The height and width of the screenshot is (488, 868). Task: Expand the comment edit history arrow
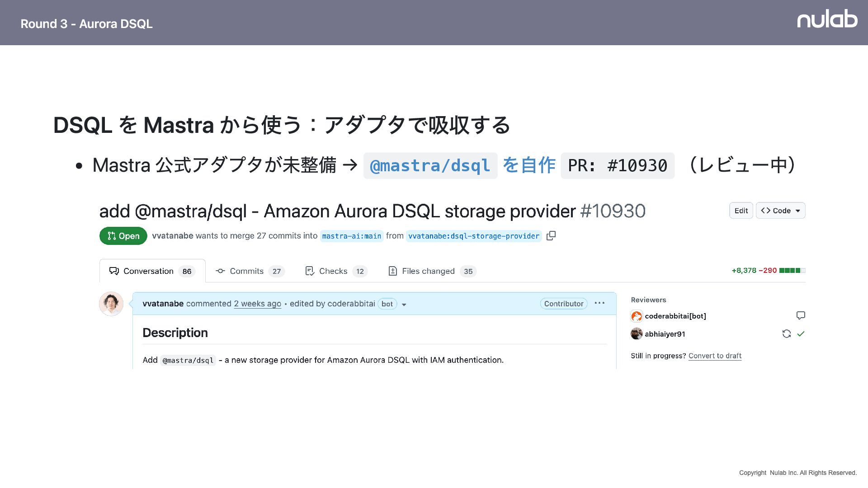404,305
